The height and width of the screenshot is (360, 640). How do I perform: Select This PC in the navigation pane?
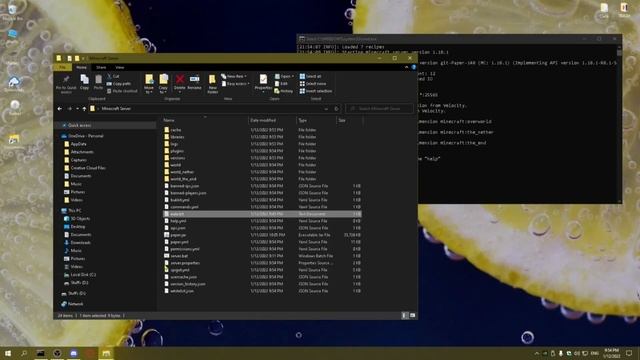coord(75,211)
